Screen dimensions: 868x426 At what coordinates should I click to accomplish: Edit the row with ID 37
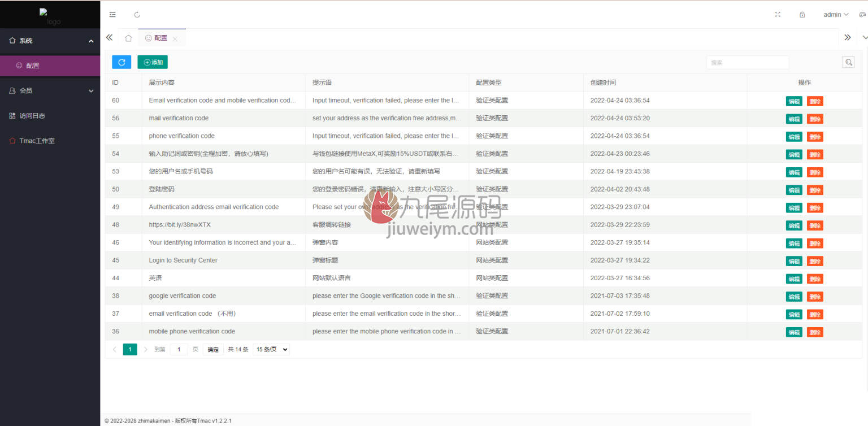(794, 314)
